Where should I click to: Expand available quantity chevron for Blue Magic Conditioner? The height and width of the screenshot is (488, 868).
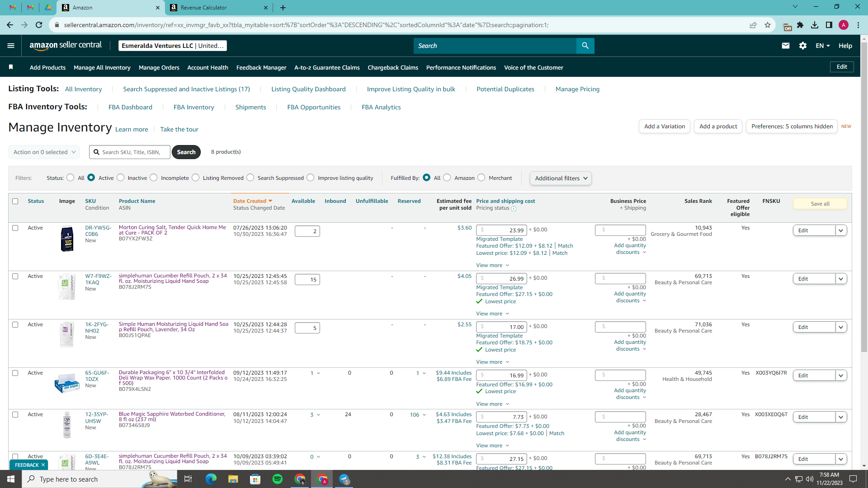[x=318, y=415]
